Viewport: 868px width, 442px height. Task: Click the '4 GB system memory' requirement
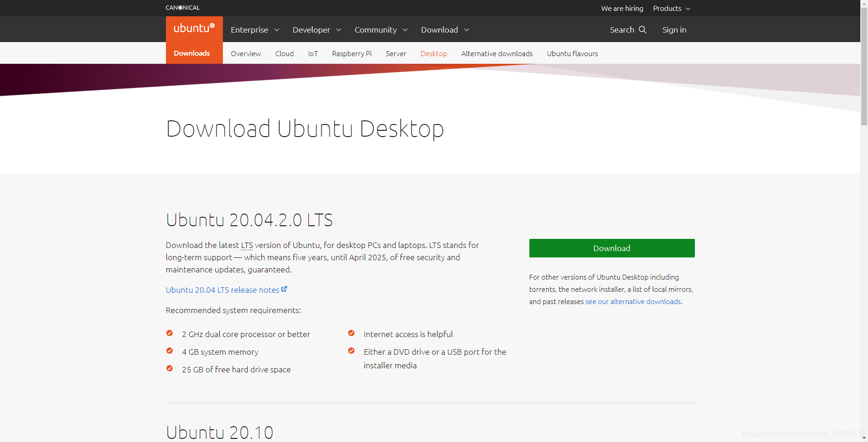tap(220, 352)
